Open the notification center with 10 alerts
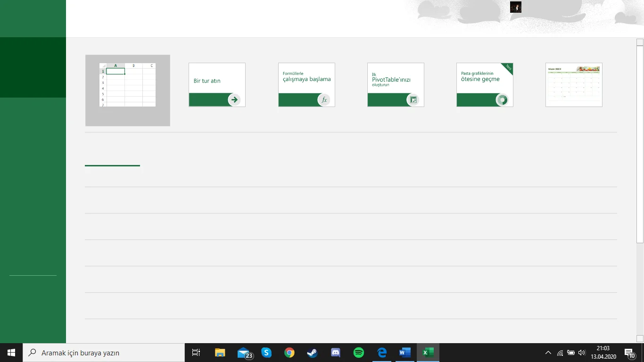The width and height of the screenshot is (644, 362). [x=629, y=353]
